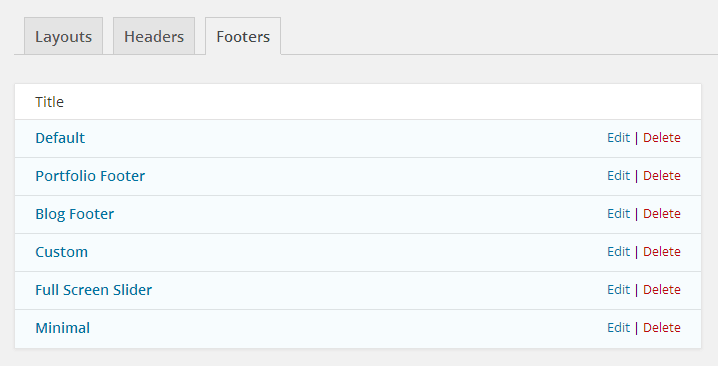Click the Title column header
The width and height of the screenshot is (718, 366).
(x=49, y=102)
